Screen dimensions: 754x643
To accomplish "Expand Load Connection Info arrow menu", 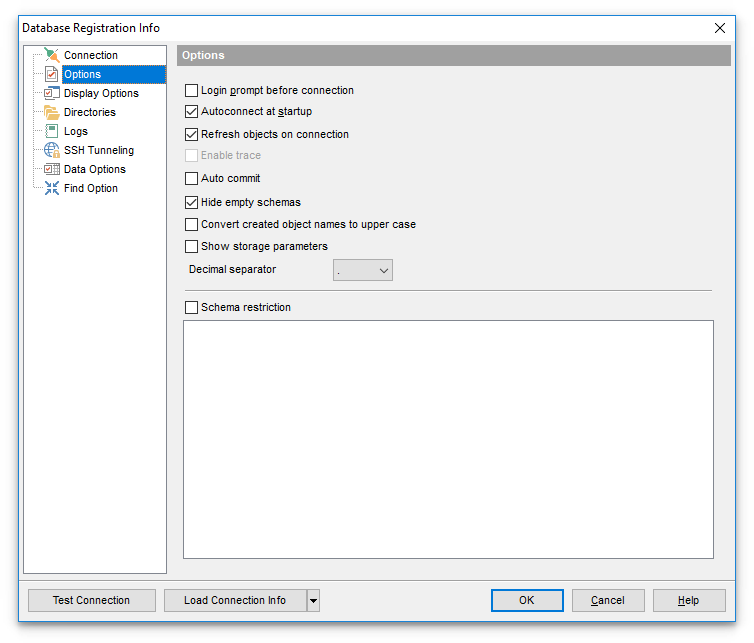I will 314,601.
